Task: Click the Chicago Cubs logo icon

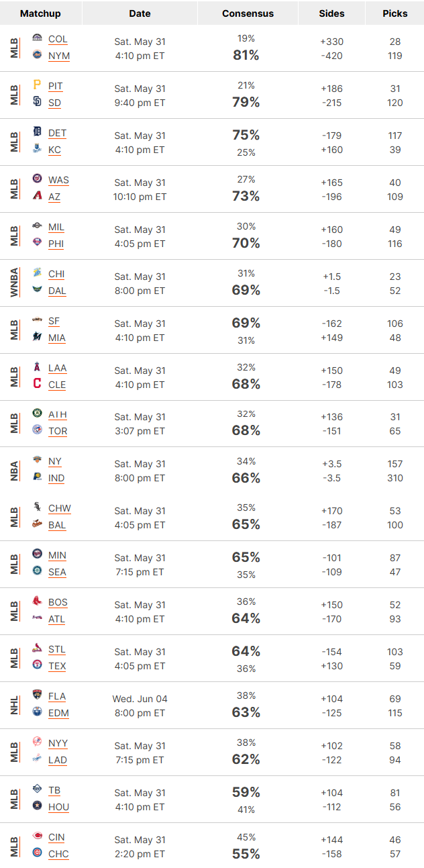Action: [37, 853]
